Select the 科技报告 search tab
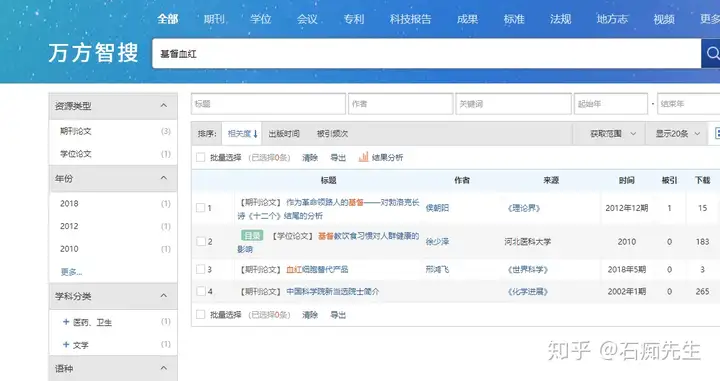This screenshot has width=720, height=381. [x=411, y=19]
